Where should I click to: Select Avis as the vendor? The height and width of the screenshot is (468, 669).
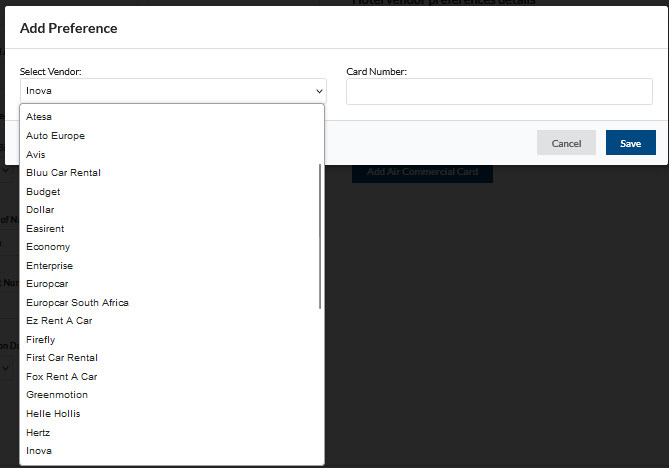tap(172, 154)
